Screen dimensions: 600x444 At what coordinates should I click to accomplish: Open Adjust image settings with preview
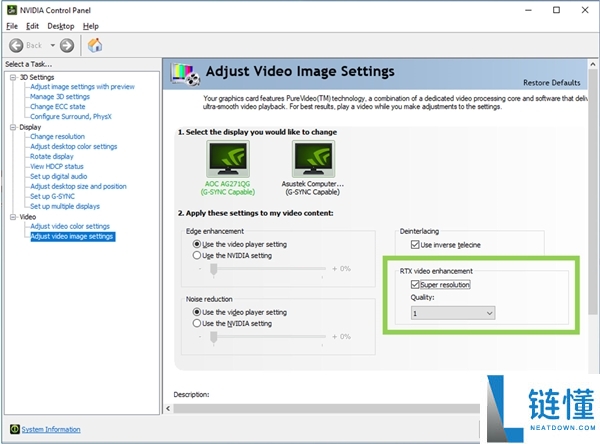pos(82,87)
